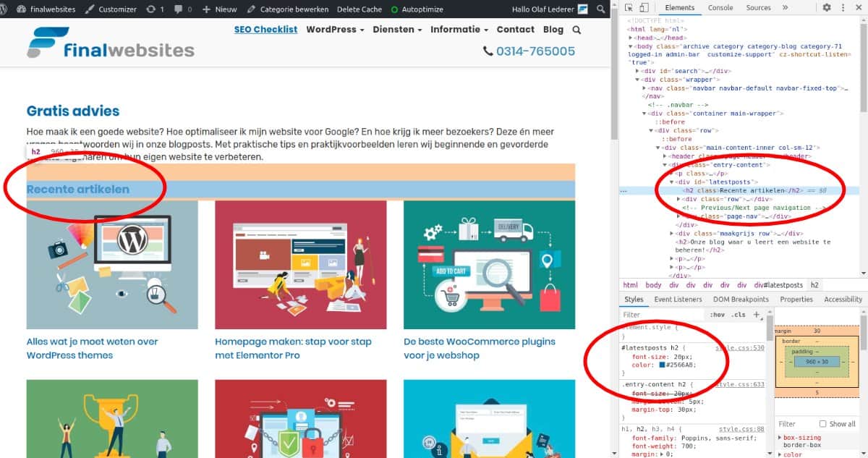Open the WooCommerce plugins article thumbnail
Viewport: 868px width, 458px height.
tap(489, 265)
